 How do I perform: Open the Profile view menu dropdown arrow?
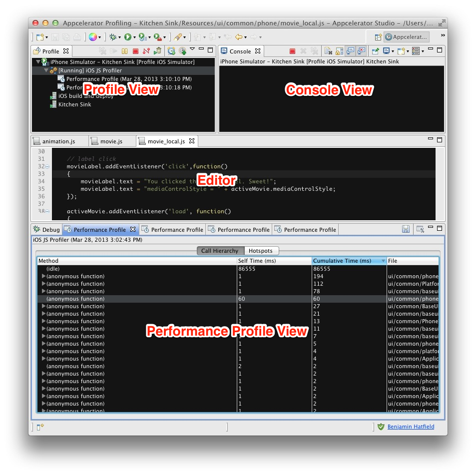(192, 50)
